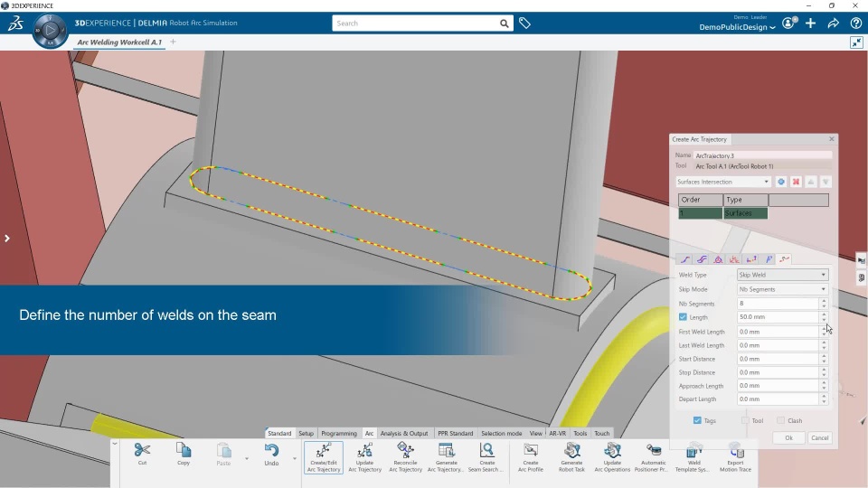Switch to the Programming tab
868x488 pixels.
pos(339,433)
